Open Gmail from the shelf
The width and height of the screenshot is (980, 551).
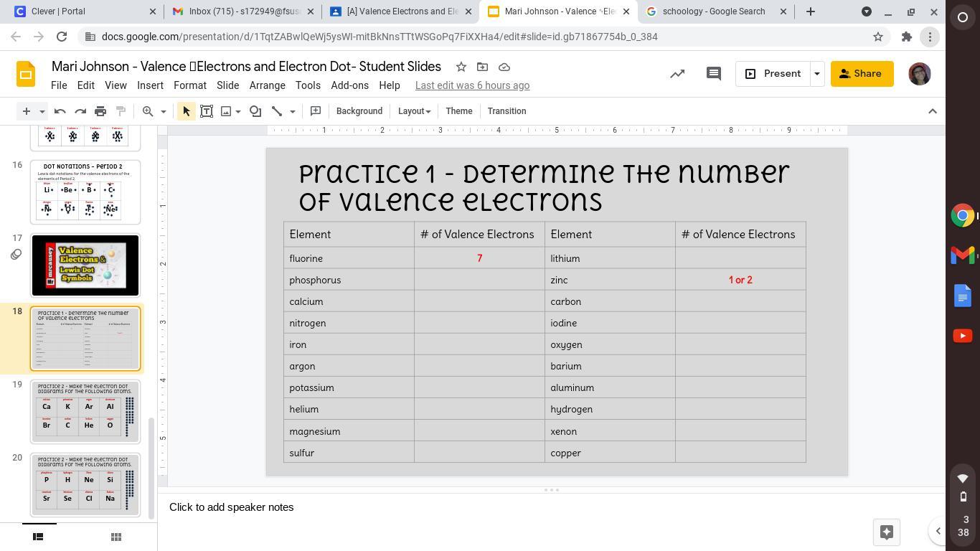coord(963,255)
